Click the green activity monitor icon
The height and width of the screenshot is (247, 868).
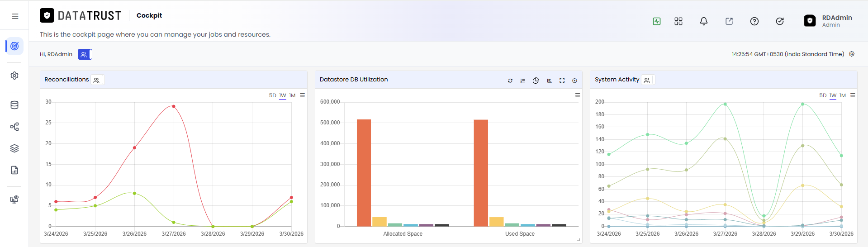657,21
